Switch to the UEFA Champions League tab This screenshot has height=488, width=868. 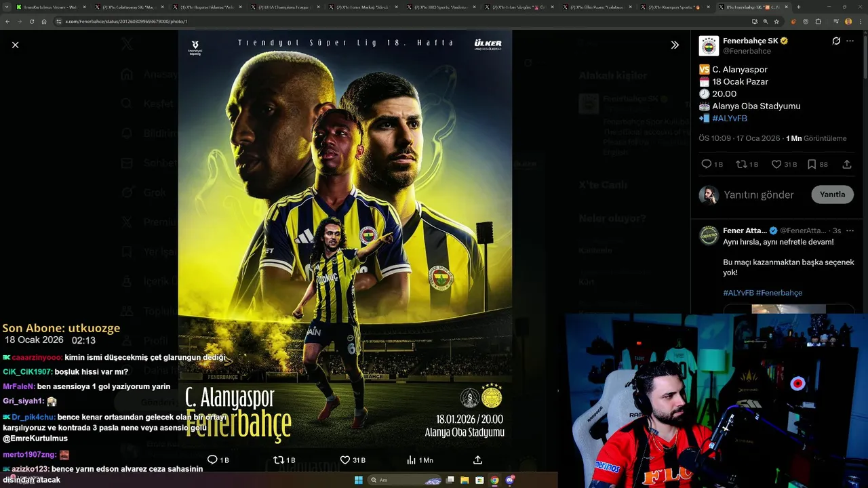pyautogui.click(x=285, y=7)
